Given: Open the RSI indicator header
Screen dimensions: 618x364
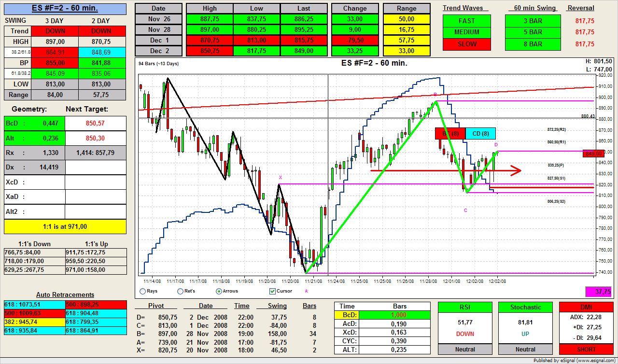Looking at the screenshot, I should pos(464,308).
